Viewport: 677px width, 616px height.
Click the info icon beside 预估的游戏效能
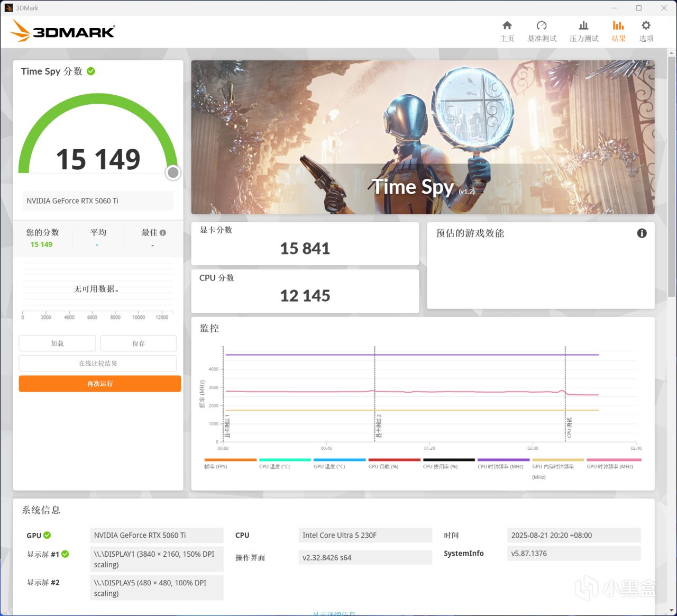[x=642, y=233]
